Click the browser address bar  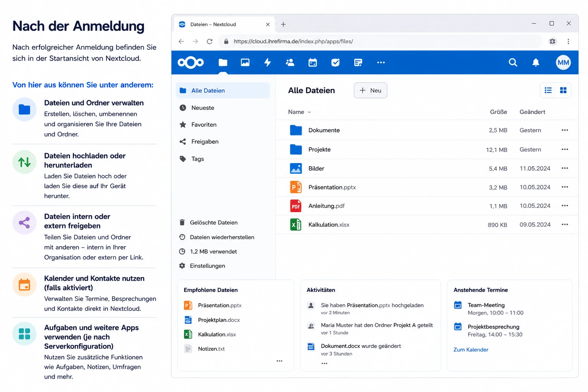[x=380, y=41]
